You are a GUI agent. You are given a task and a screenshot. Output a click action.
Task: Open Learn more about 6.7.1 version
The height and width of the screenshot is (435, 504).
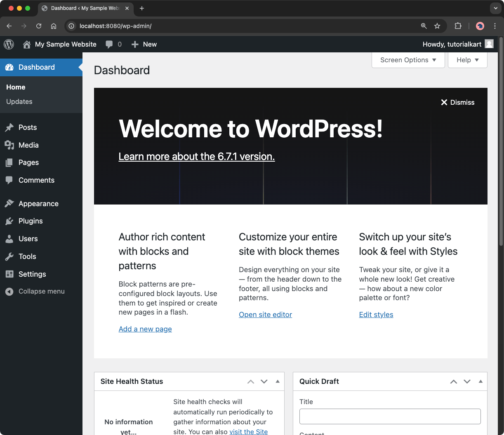click(197, 156)
